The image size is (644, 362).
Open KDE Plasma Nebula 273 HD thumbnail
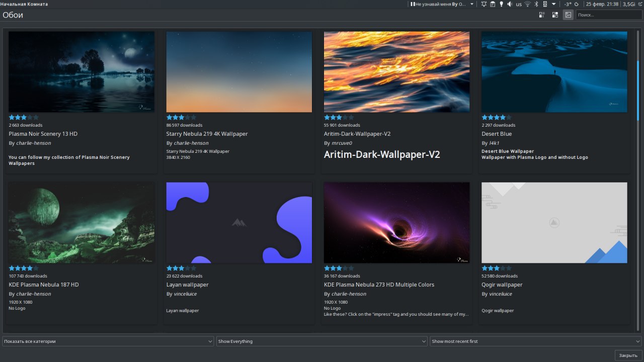coord(396,223)
